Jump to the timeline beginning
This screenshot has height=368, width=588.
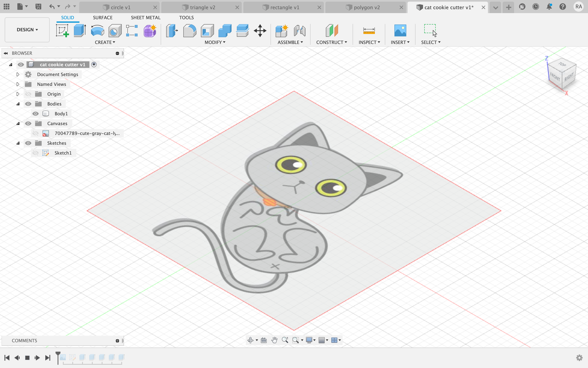click(7, 358)
